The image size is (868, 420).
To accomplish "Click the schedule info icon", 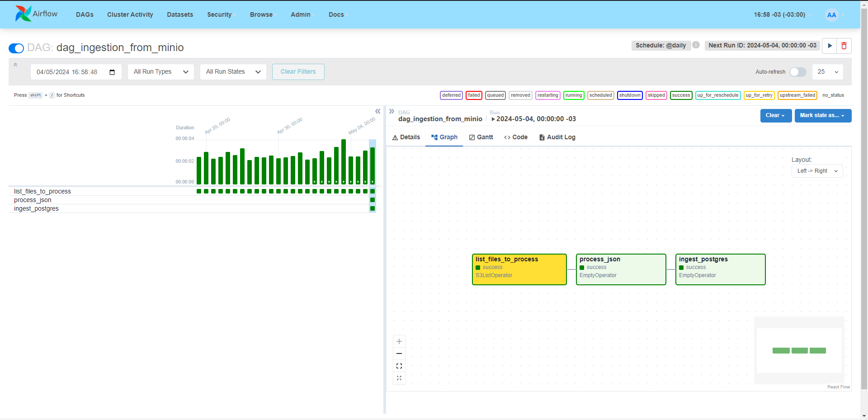I will tap(696, 45).
